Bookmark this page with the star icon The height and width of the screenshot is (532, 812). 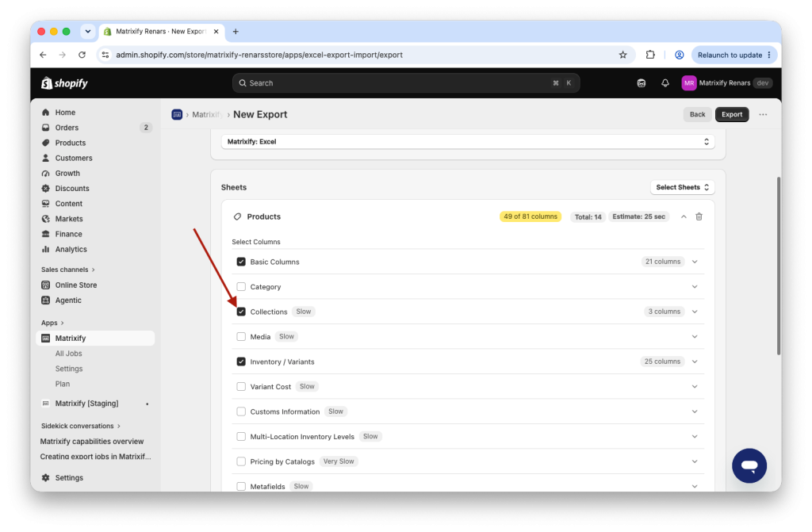623,55
